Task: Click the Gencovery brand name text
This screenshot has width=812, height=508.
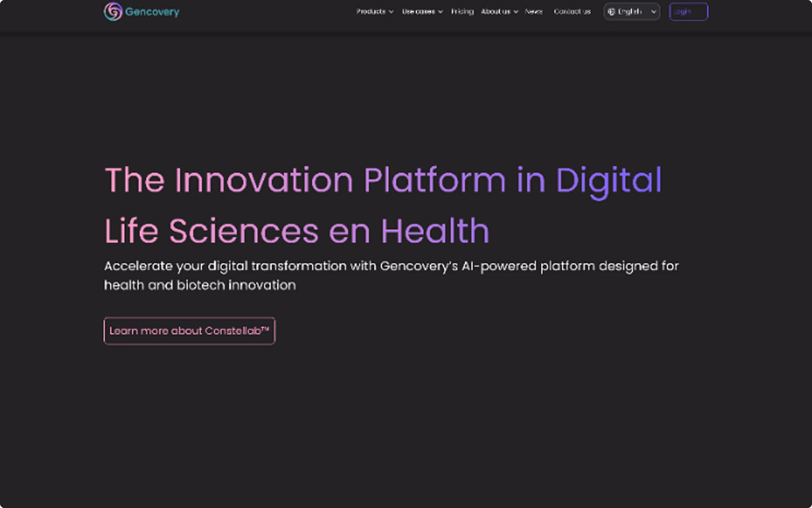Action: coord(152,12)
